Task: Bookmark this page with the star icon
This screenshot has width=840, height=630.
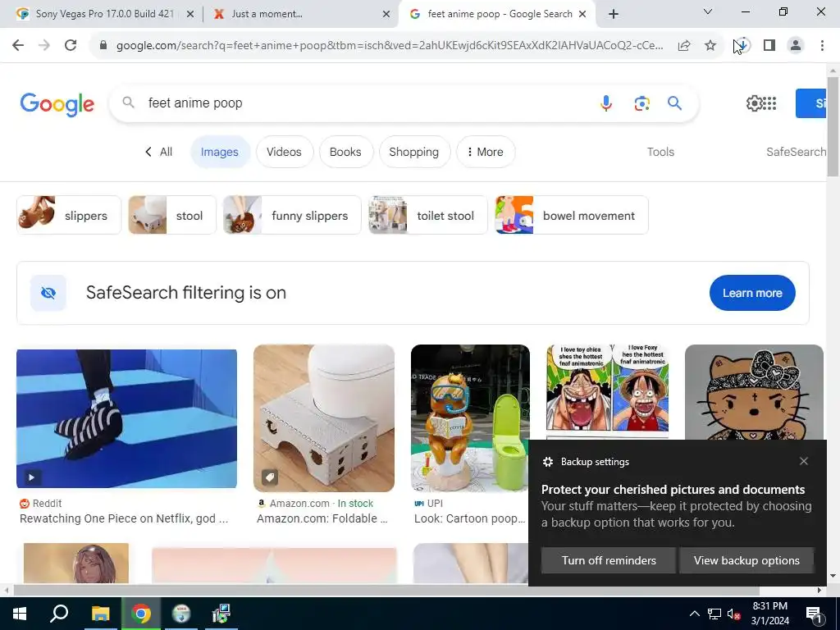Action: pos(710,46)
